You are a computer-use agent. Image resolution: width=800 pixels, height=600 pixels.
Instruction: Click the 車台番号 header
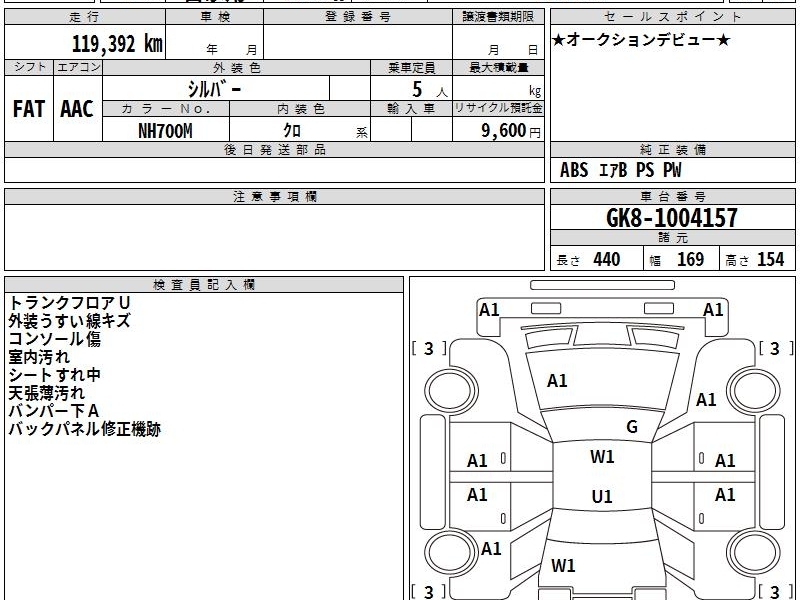673,196
